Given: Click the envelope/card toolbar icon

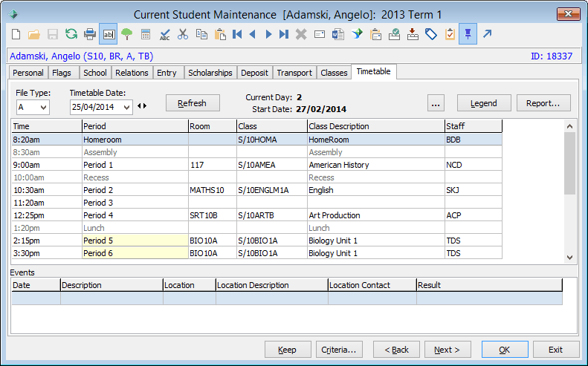Looking at the screenshot, I should coord(320,34).
